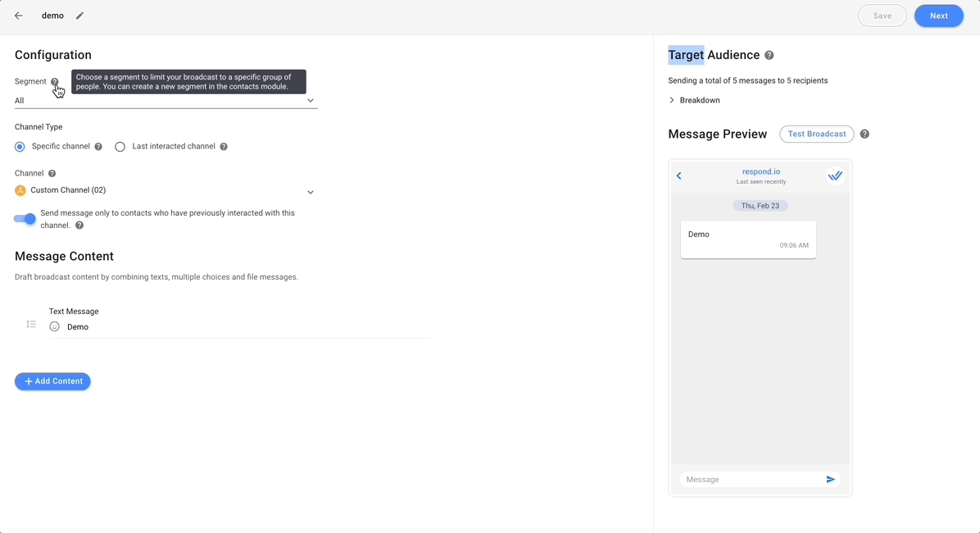
Task: Click help icon next to Test Broadcast
Action: (x=864, y=134)
